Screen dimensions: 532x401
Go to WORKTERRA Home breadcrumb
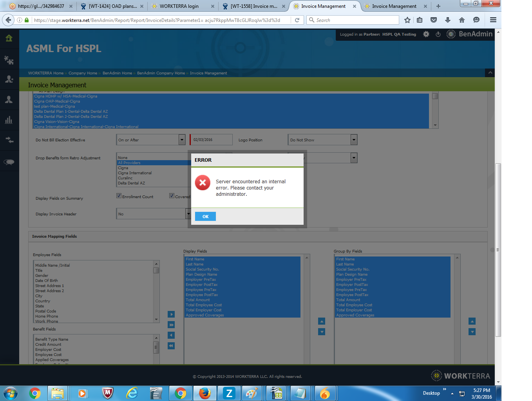tap(46, 73)
